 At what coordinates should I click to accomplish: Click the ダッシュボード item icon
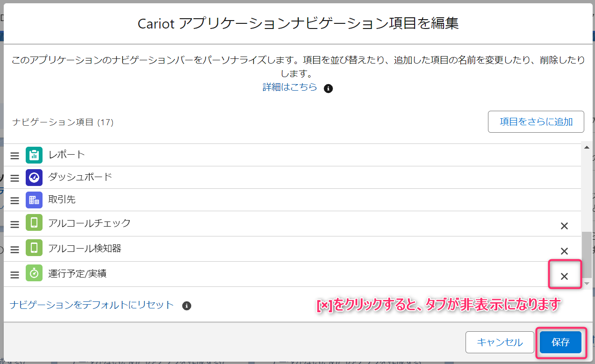34,178
